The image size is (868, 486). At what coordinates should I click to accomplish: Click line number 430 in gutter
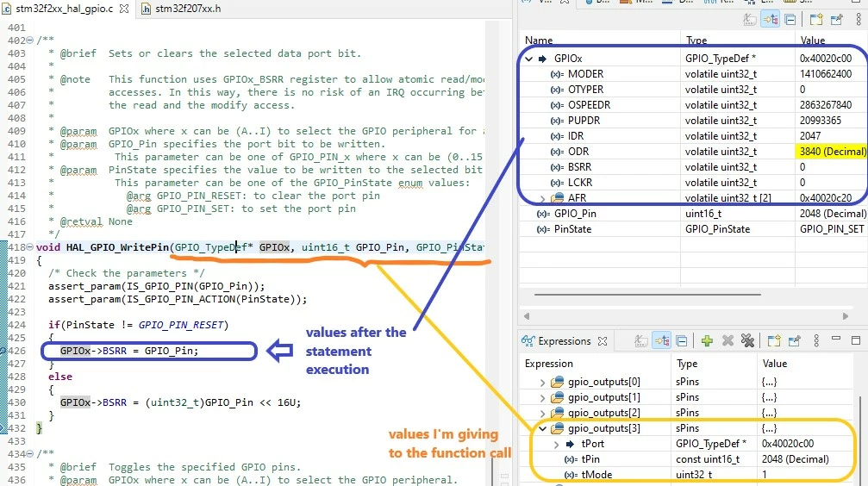pos(16,402)
